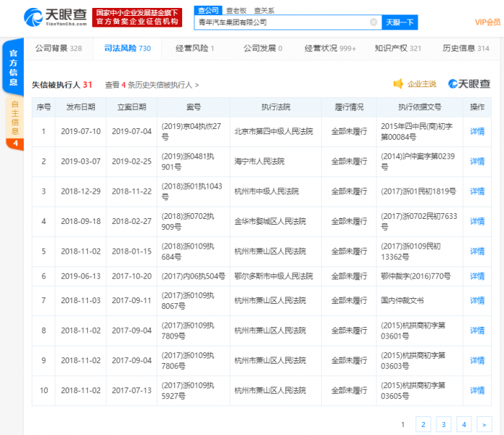Click the Tianyancha watermark logo above the table
The width and height of the screenshot is (504, 435).
coord(469,84)
